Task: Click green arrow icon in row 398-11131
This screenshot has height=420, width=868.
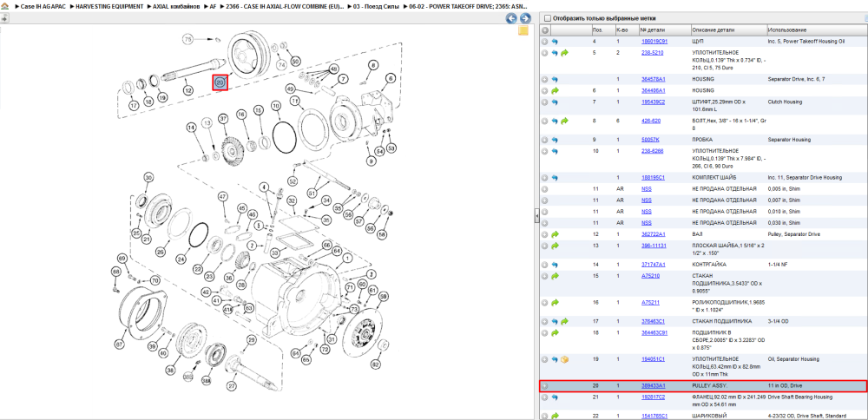Action: click(x=555, y=246)
